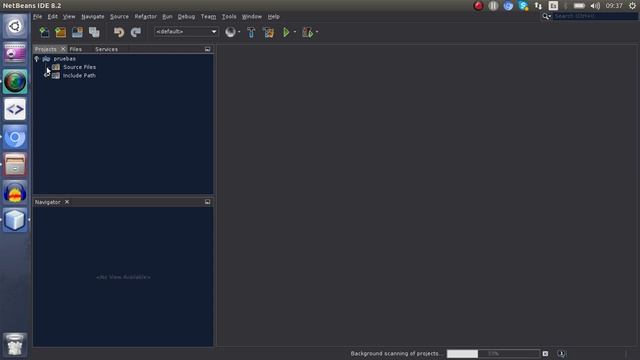Click the New Project toolbar icon
Viewport: 640px width, 360px height.
coord(60,32)
